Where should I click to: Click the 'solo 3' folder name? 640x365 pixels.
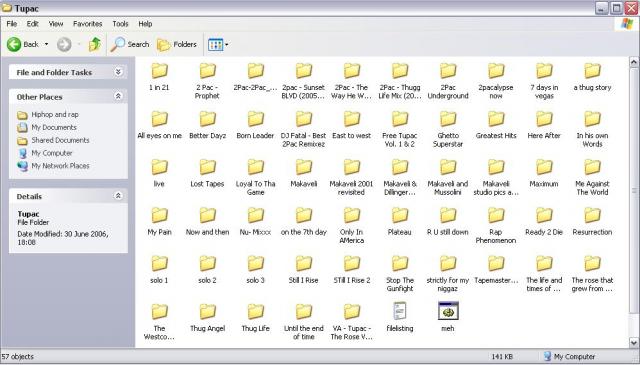[256, 280]
